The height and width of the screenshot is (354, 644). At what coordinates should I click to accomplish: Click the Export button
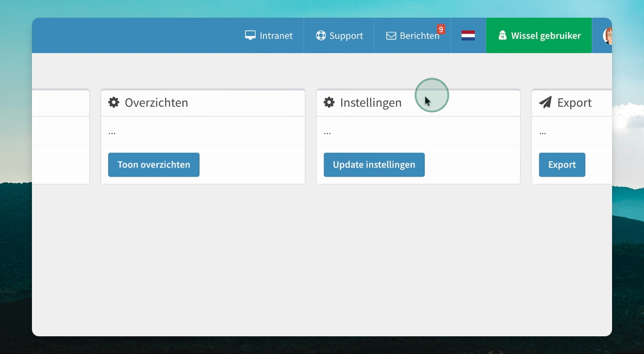pyautogui.click(x=562, y=165)
